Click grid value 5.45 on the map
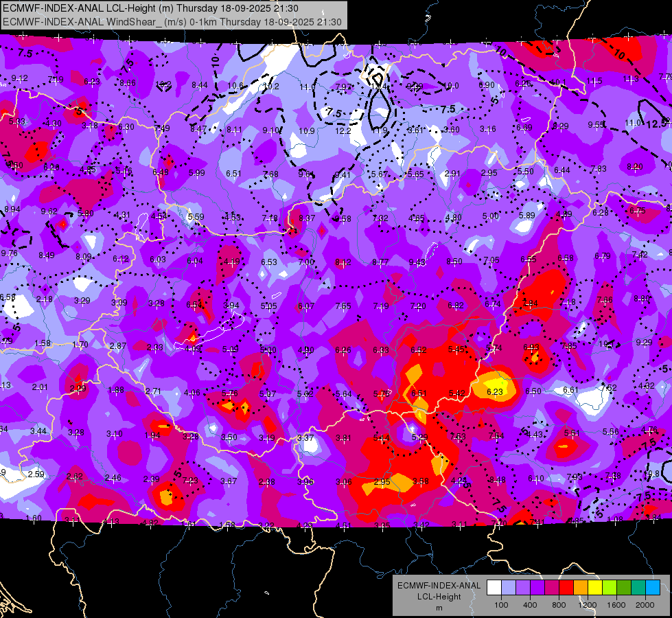The height and width of the screenshot is (618, 672). click(456, 349)
